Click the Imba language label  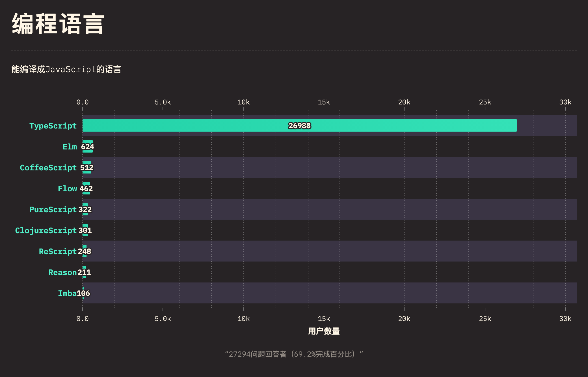(x=67, y=293)
